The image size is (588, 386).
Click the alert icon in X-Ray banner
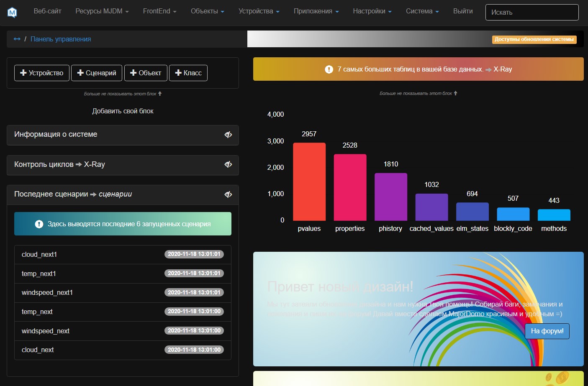pyautogui.click(x=329, y=69)
